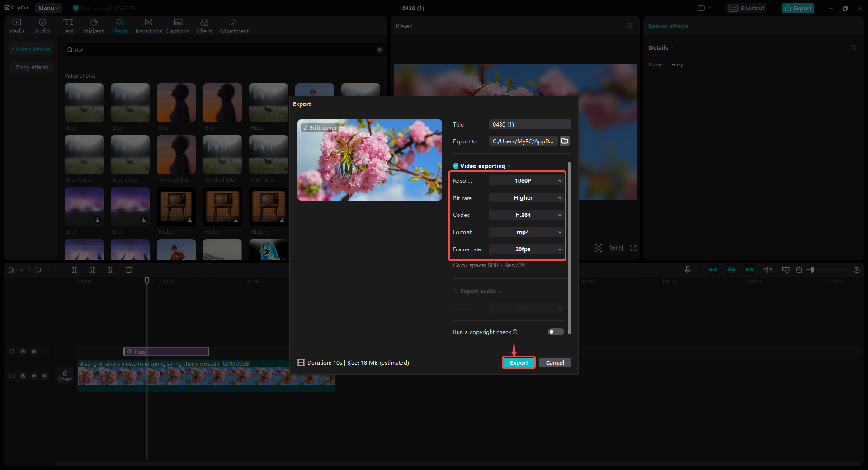This screenshot has width=868, height=470.
Task: Click the undo icon above the timeline
Action: tap(38, 270)
